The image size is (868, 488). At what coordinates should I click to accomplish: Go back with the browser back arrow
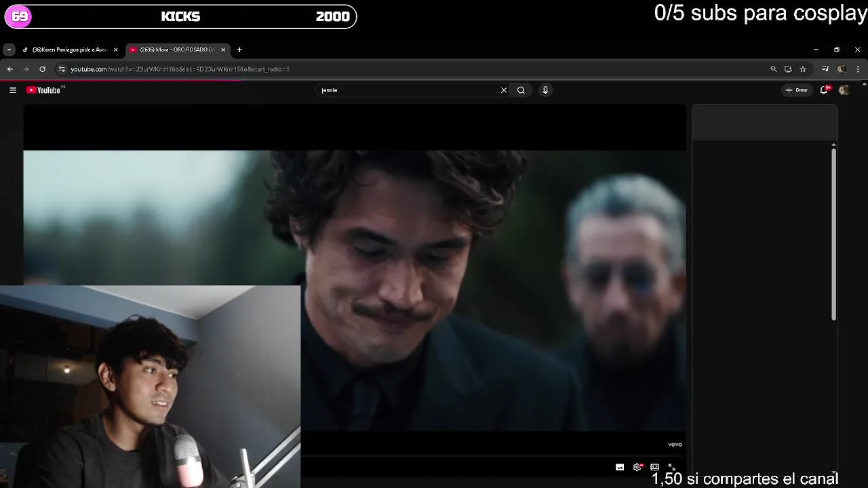9,69
